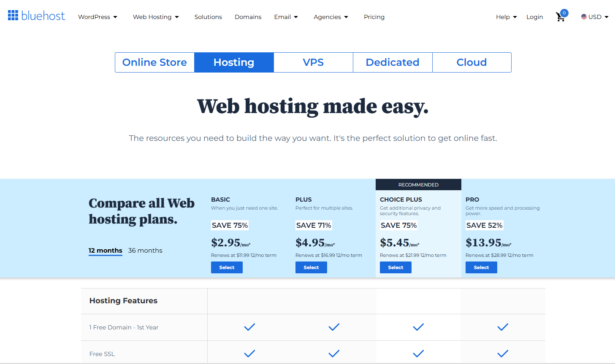This screenshot has width=615, height=364.
Task: Open the Email dropdown
Action: tap(286, 17)
